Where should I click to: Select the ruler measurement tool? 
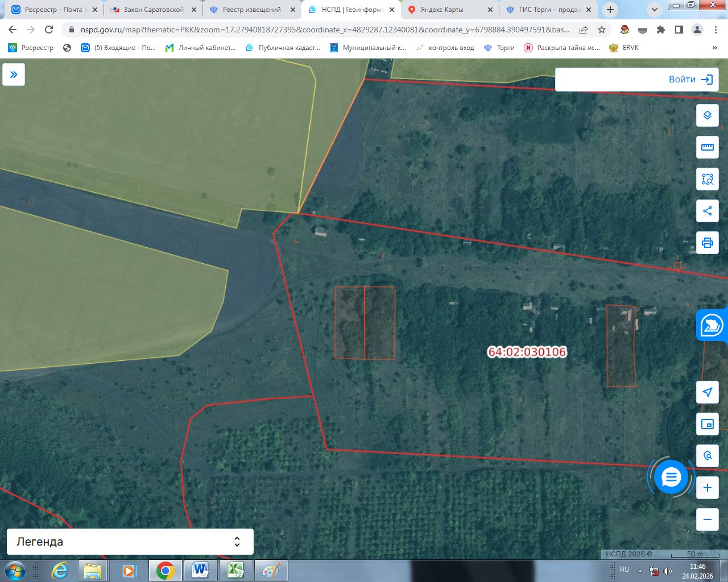pos(708,147)
